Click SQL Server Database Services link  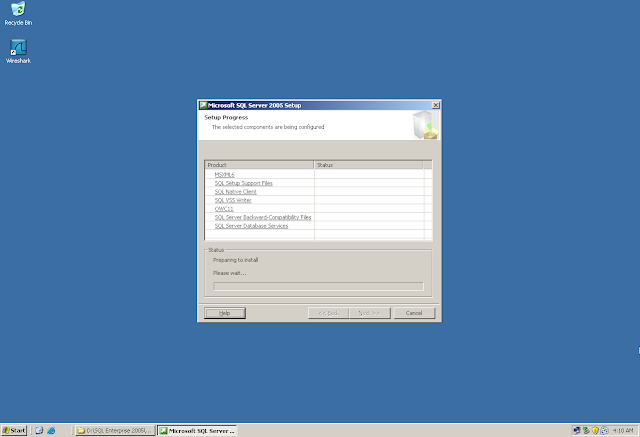251,226
